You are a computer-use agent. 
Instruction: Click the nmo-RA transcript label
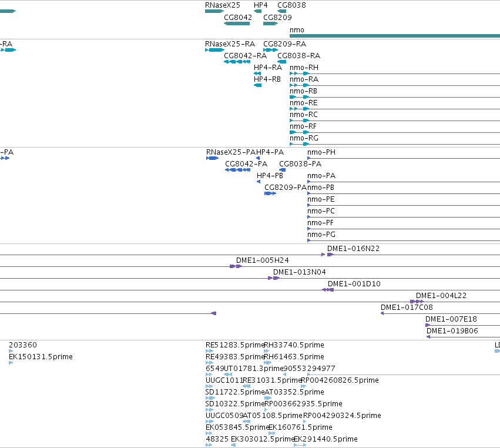pyautogui.click(x=304, y=79)
